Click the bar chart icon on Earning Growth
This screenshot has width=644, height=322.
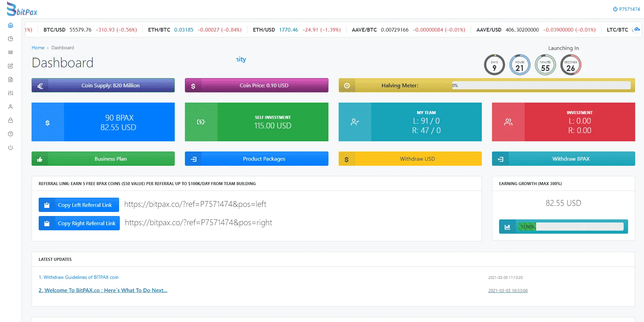(508, 227)
